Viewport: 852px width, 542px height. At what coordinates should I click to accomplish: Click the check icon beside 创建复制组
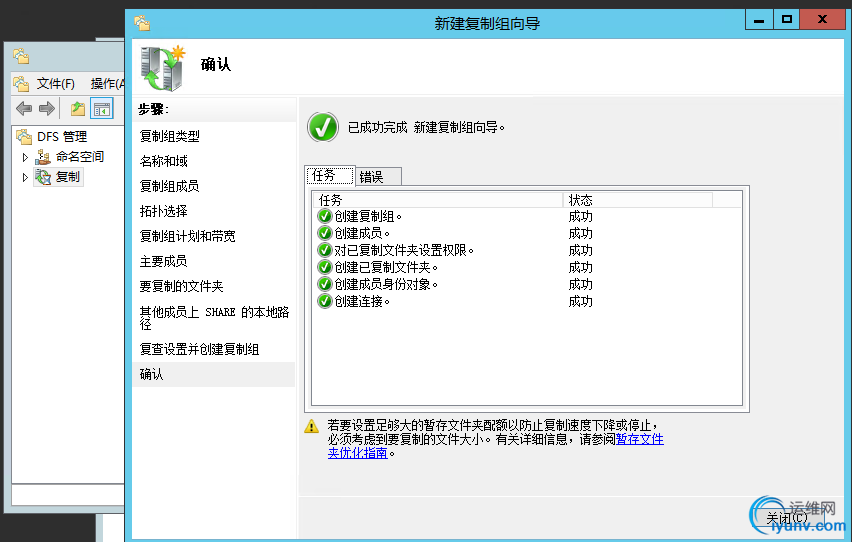point(324,216)
